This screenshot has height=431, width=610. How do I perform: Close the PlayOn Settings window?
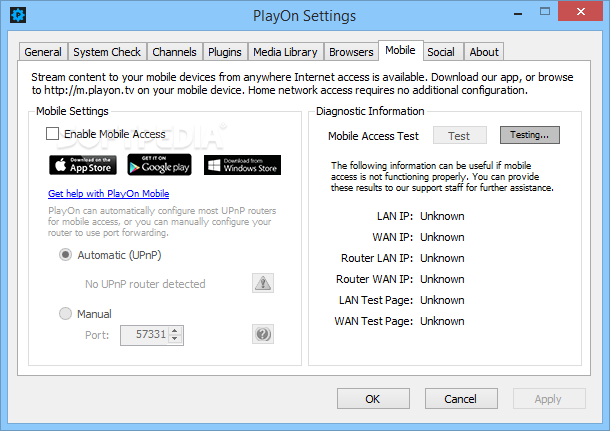pyautogui.click(x=580, y=11)
